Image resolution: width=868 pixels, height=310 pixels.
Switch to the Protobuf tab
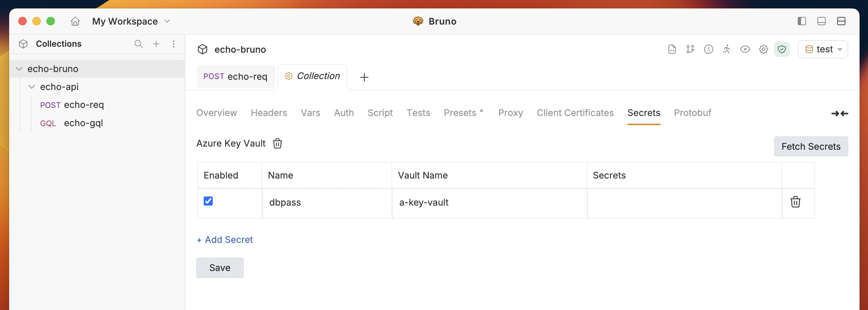pos(693,113)
